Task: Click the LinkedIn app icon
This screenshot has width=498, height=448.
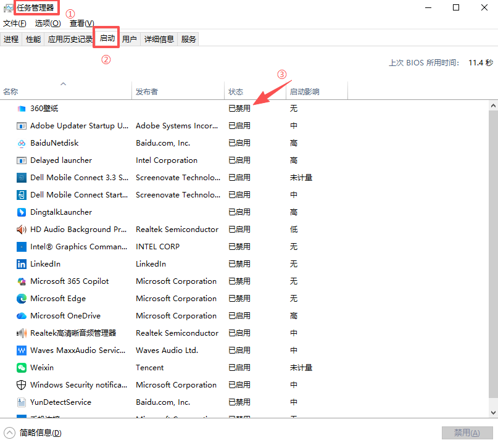Action: [21, 264]
